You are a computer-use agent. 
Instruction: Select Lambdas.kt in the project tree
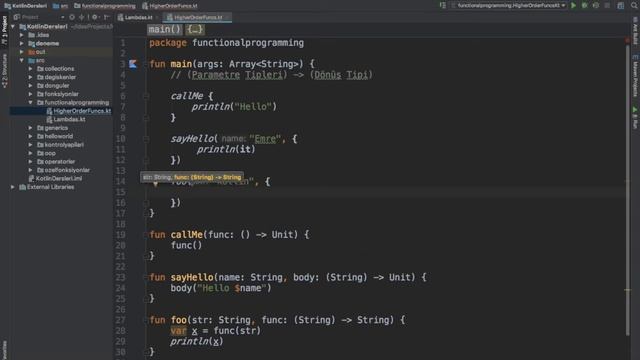point(66,119)
